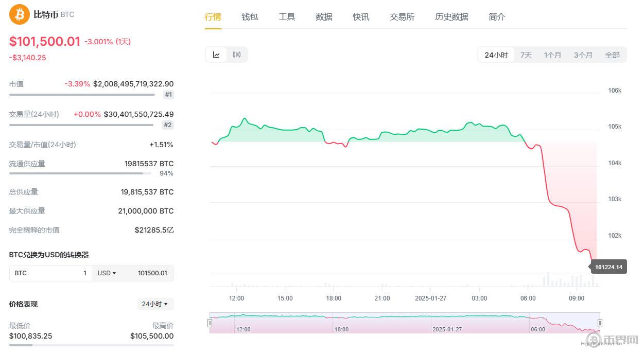Go to the 快讯 tab
The width and height of the screenshot is (644, 354).
point(361,17)
